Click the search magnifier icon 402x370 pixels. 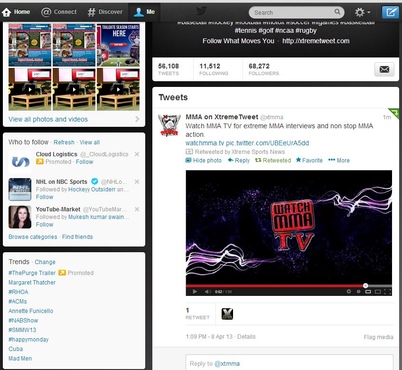coord(337,12)
